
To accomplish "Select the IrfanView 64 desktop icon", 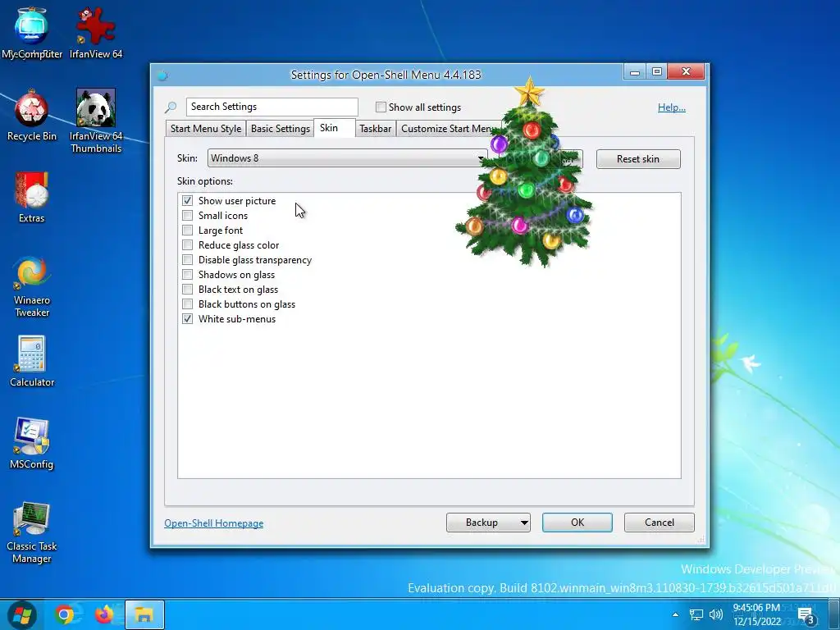I will click(96, 33).
